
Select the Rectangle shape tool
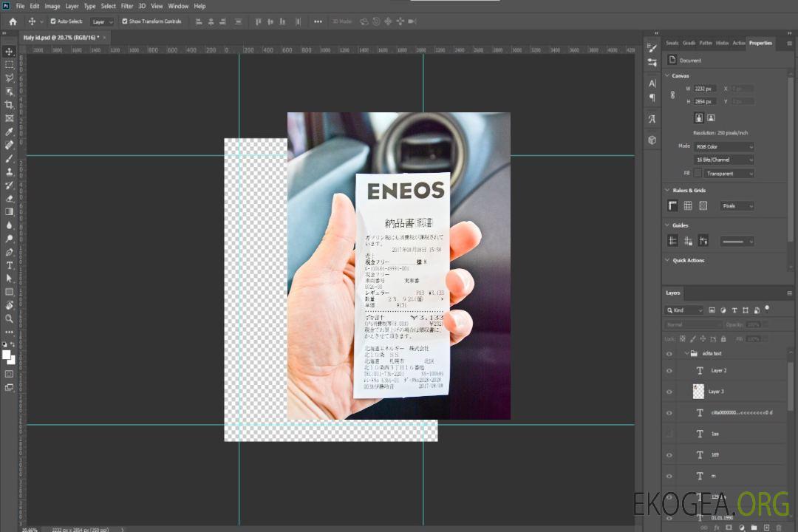coord(9,292)
